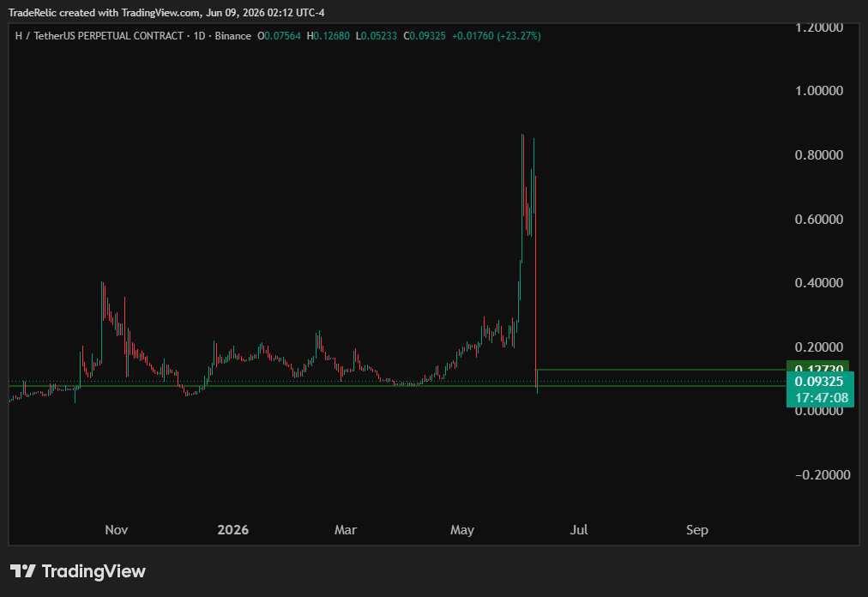Click the 2026 label on time axis
The image size is (868, 597).
tap(233, 530)
